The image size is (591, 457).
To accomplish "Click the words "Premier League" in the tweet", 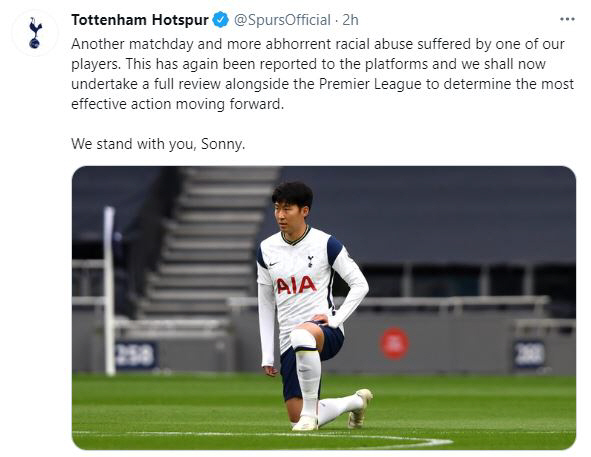I will [x=370, y=84].
